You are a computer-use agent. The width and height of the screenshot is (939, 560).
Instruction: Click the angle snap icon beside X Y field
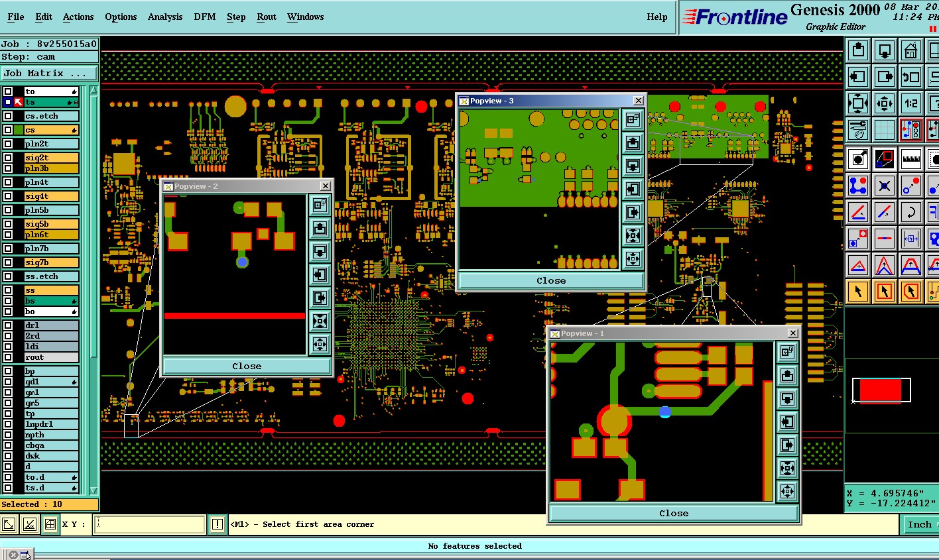[x=30, y=524]
